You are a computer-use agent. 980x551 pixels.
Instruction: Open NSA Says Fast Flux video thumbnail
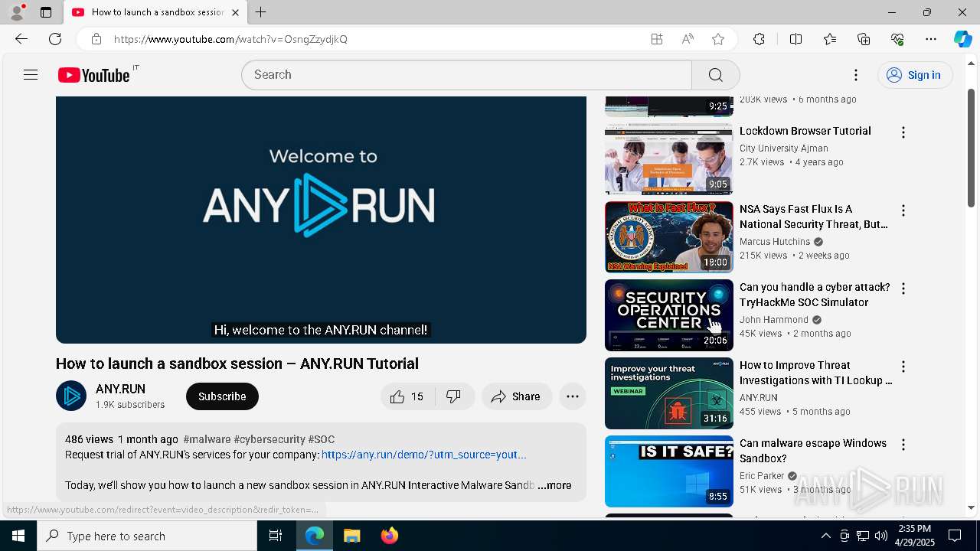[668, 237]
